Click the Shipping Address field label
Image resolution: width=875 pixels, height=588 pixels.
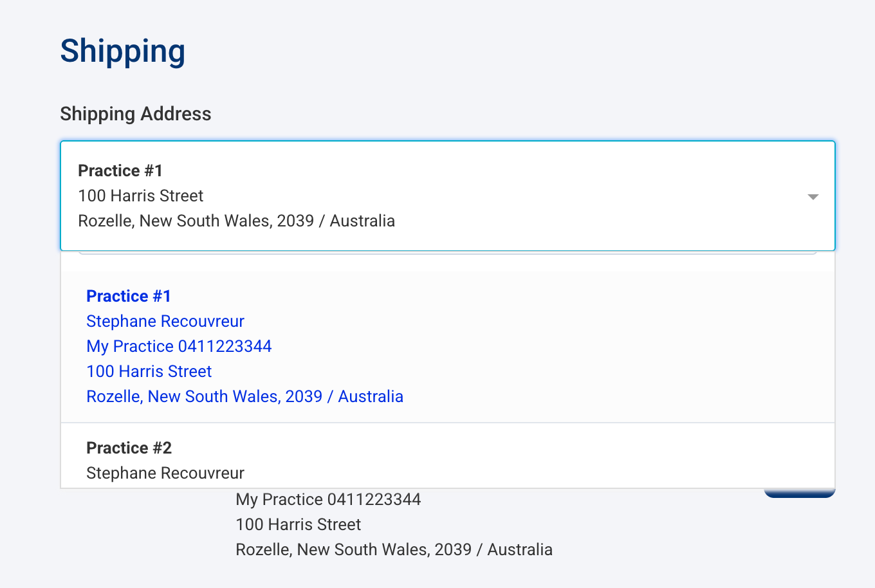tap(136, 114)
